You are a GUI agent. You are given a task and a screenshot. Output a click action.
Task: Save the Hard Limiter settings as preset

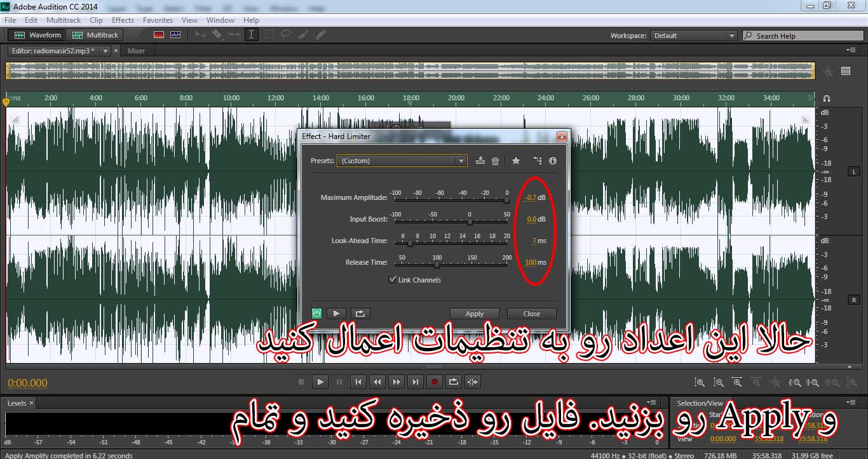(480, 161)
